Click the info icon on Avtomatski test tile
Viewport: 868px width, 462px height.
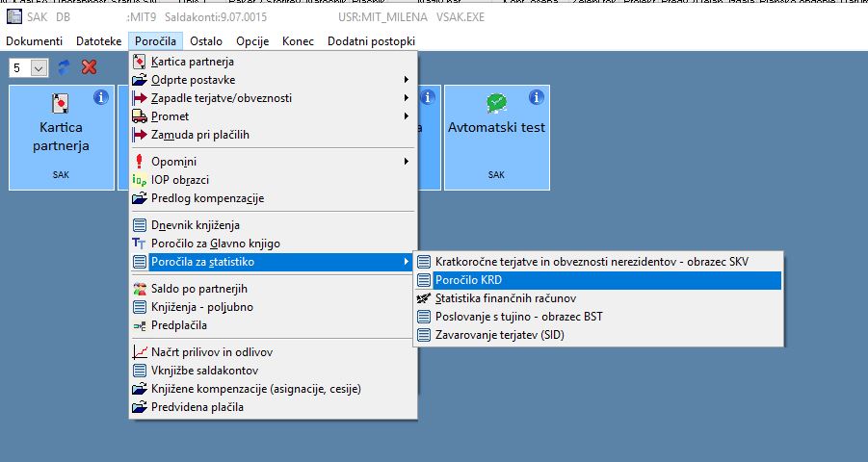536,97
